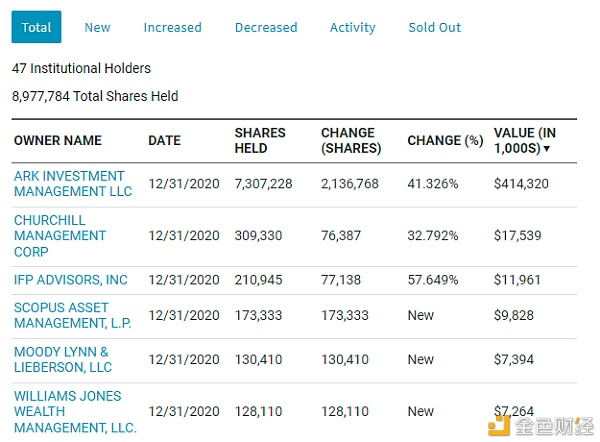Select the Total tab
This screenshot has height=442, width=600.
(36, 27)
